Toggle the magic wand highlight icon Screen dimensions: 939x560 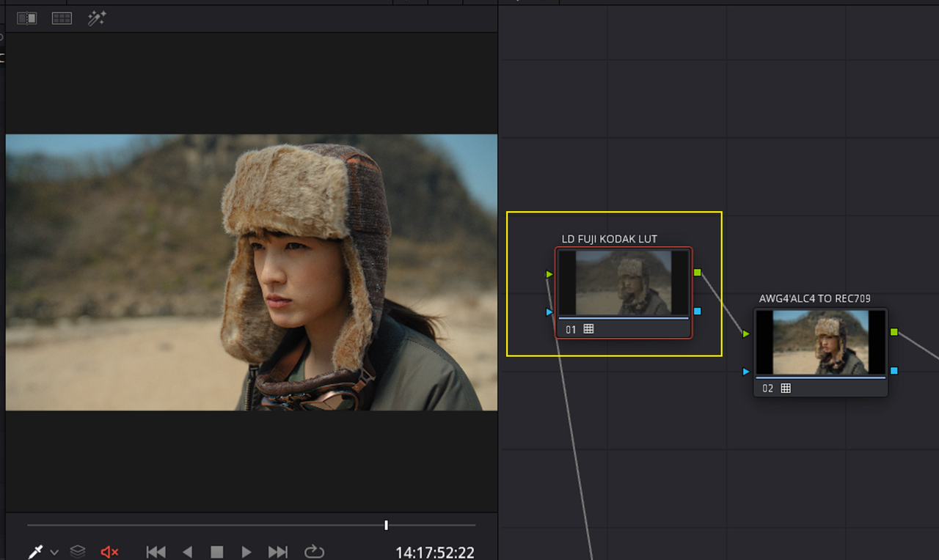[97, 18]
